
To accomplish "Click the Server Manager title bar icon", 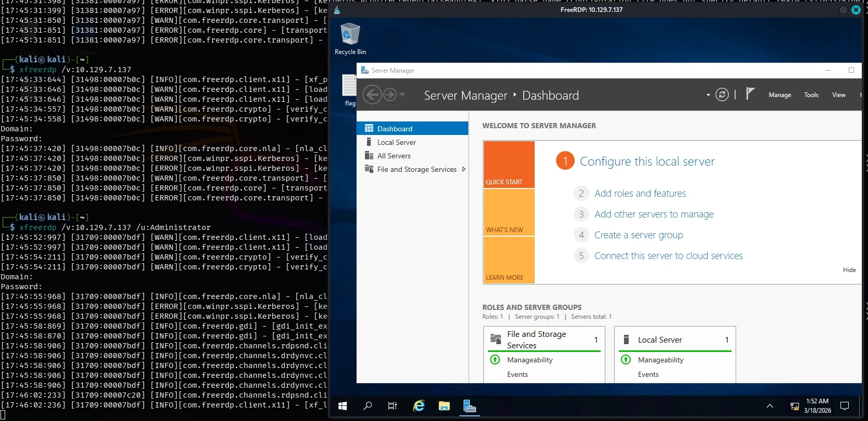I will pos(364,70).
